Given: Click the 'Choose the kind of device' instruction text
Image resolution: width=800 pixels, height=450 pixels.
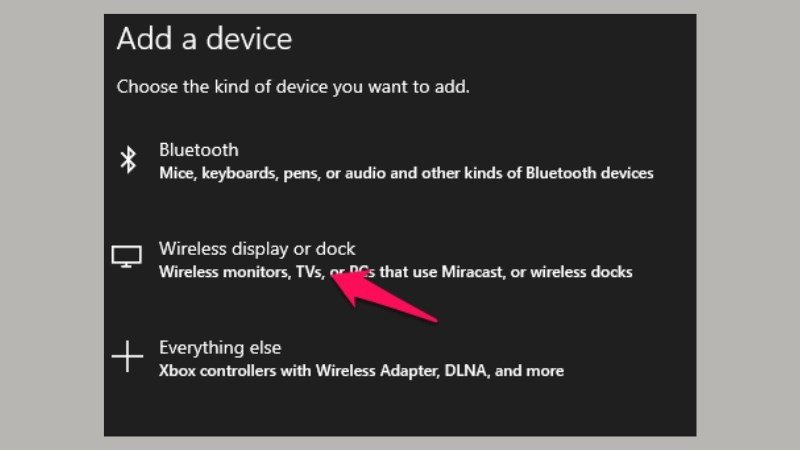Looking at the screenshot, I should pyautogui.click(x=293, y=86).
